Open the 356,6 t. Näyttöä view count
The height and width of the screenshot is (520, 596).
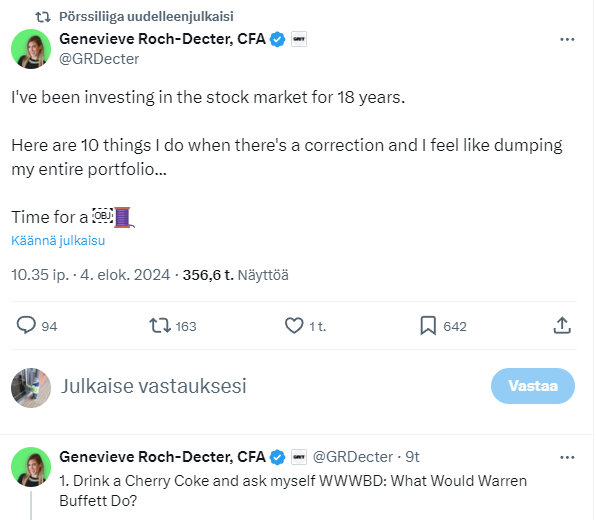coord(236,275)
